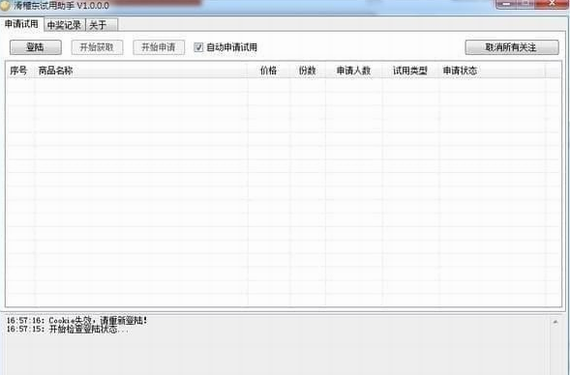Image resolution: width=570 pixels, height=375 pixels.
Task: Sort by the 申请状态 column header
Action: [x=492, y=70]
